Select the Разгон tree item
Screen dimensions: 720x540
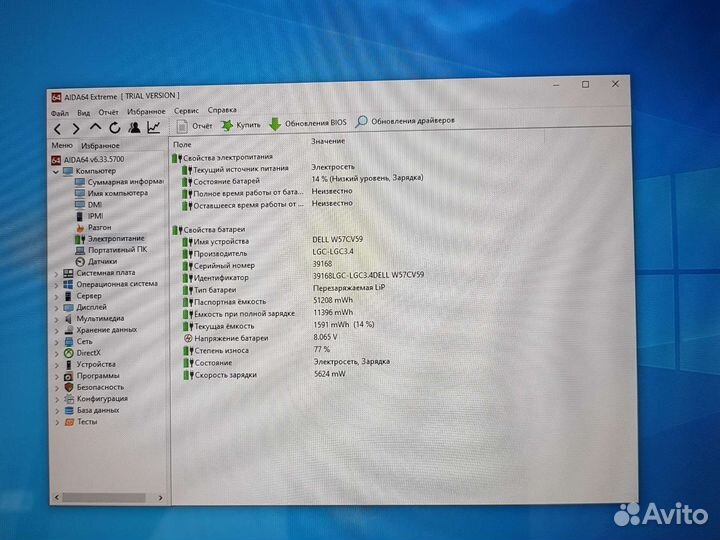(x=93, y=227)
